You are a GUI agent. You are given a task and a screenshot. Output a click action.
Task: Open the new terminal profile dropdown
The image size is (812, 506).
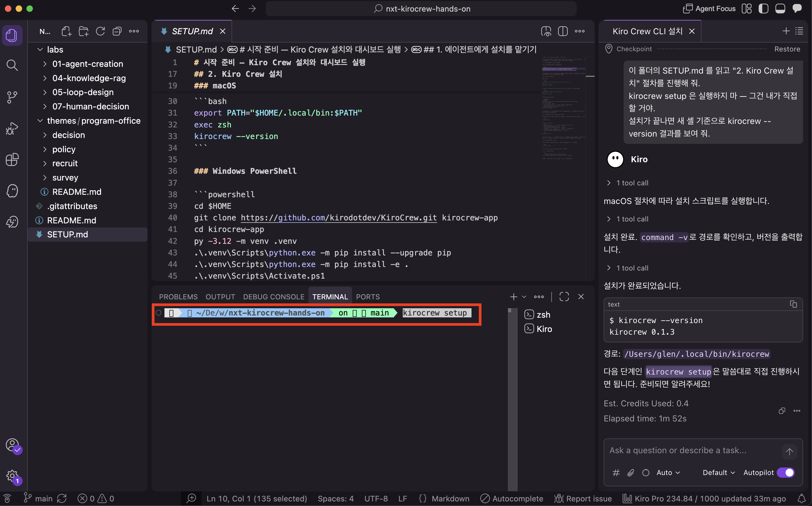click(x=524, y=296)
